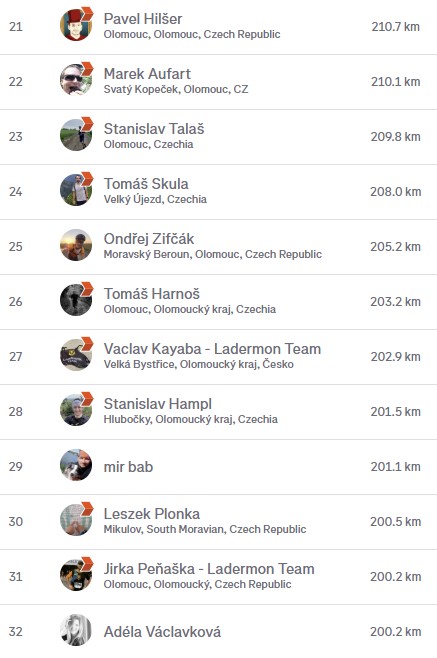Screen dimensions: 437x658
Task: Click Vaclav Kayaba - Ladermon Team link
Action: click(x=212, y=349)
